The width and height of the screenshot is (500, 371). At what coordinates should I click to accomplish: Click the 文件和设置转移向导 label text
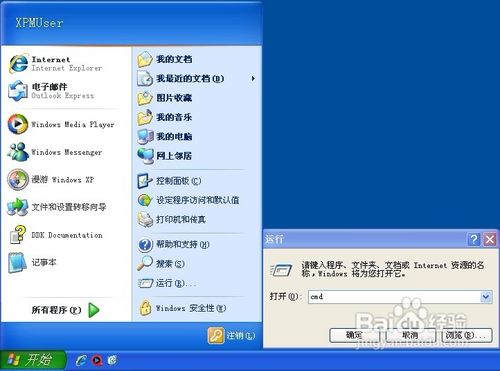pyautogui.click(x=69, y=207)
